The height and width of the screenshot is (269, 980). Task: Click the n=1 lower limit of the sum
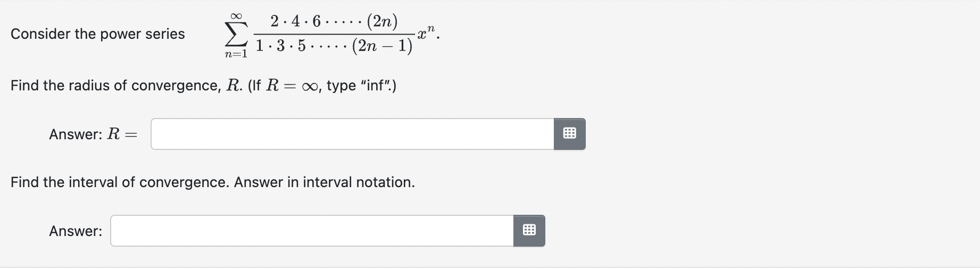[236, 54]
